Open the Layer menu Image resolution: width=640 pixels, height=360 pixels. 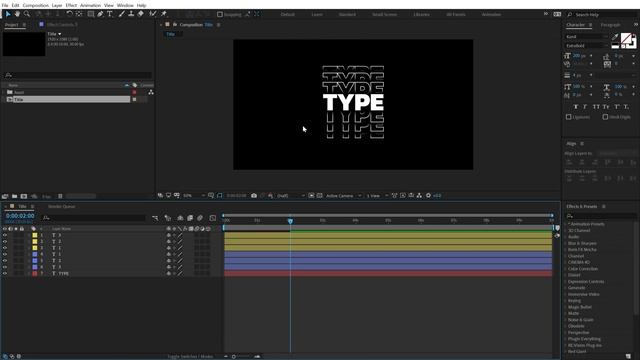pos(57,5)
